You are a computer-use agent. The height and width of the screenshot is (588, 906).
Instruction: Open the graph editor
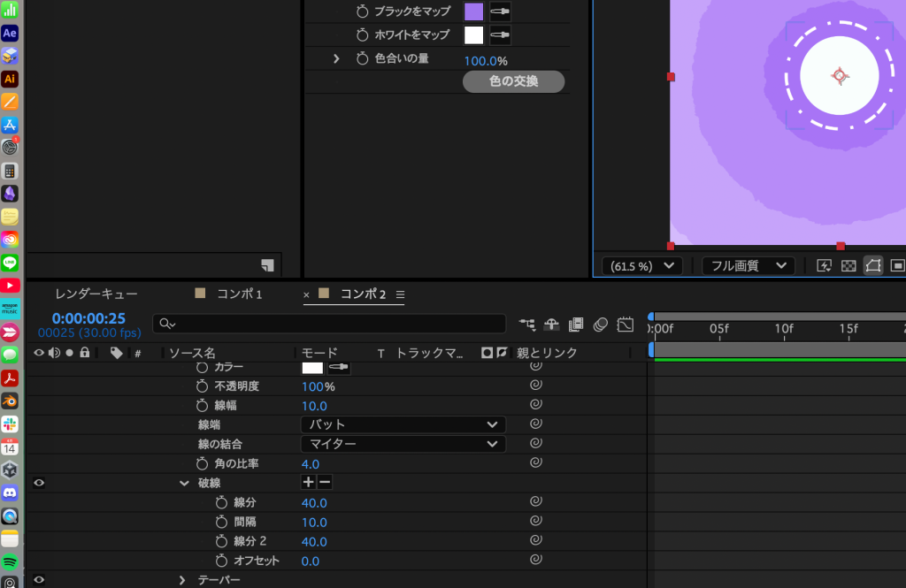626,325
